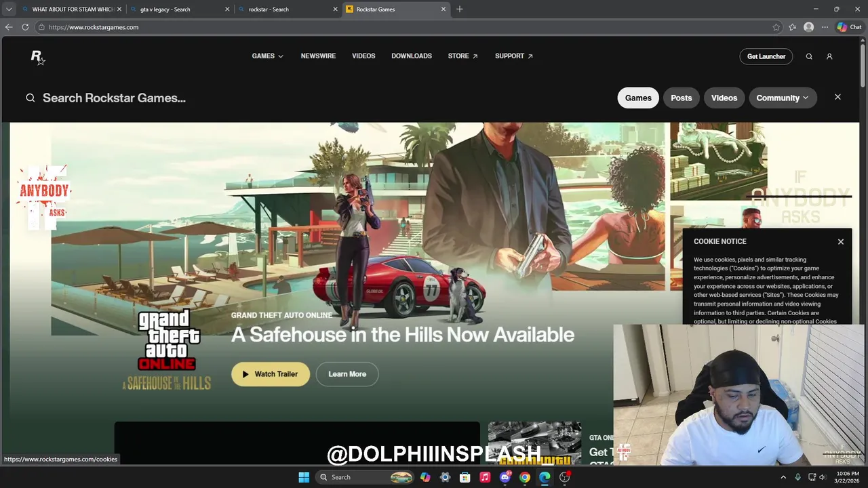Click the Get Launcher button
This screenshot has width=868, height=488.
click(x=766, y=56)
